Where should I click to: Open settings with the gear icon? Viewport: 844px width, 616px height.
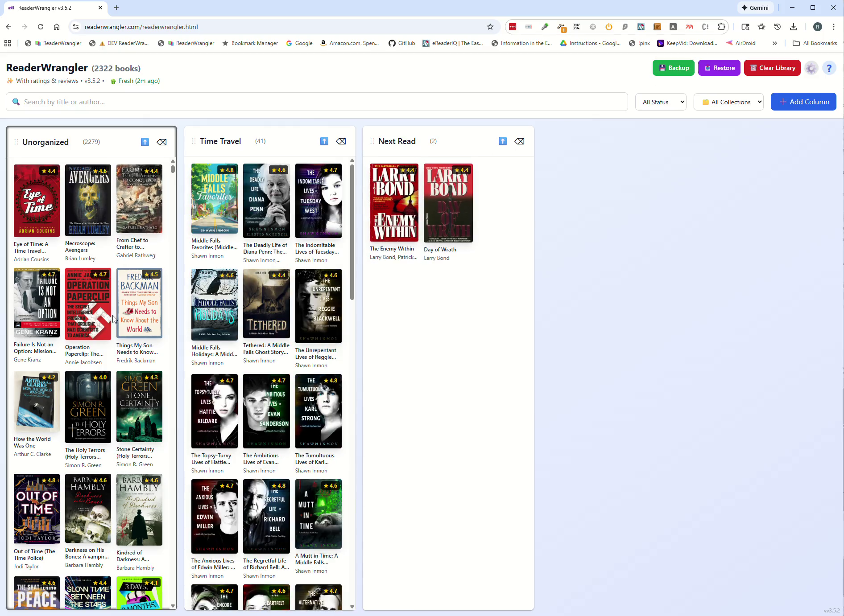[x=811, y=68]
